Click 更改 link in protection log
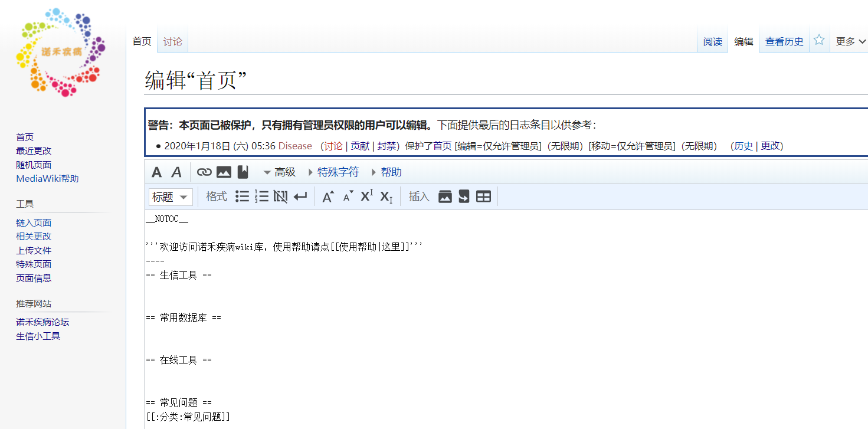 pos(770,146)
